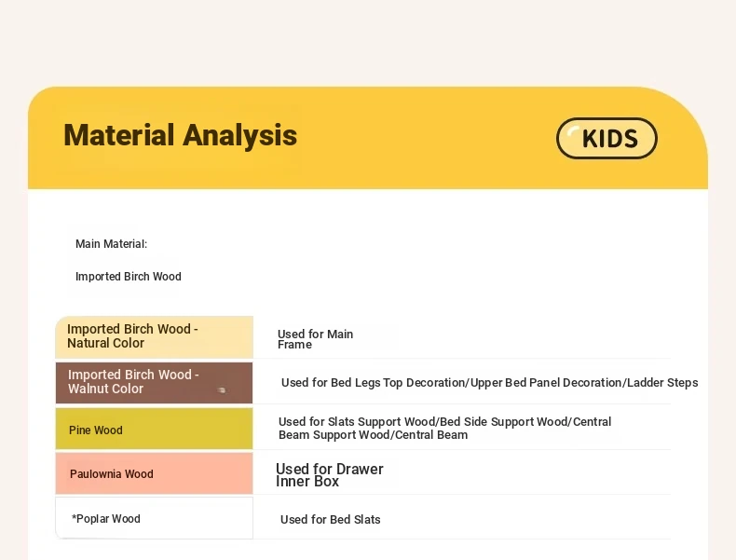Click the yellow header banner
Viewport: 736px width, 560px height.
[367, 138]
